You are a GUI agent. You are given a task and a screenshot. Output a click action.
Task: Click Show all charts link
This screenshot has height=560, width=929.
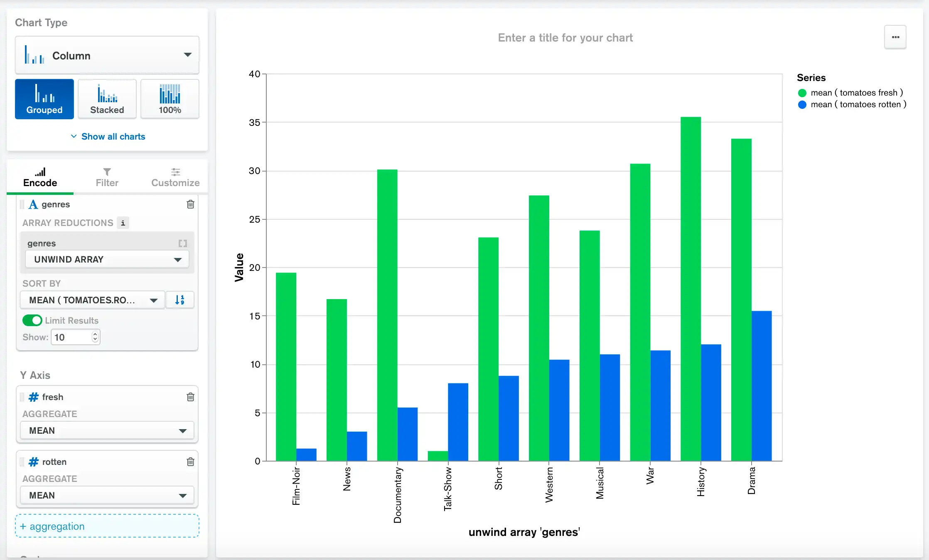pos(108,137)
